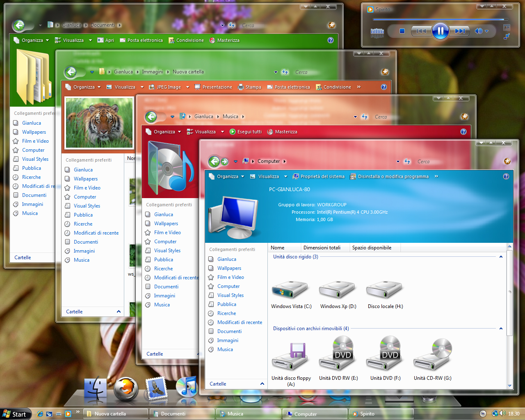Click Apri in the Documenti toolbar
This screenshot has height=420, width=525.
[x=106, y=40]
